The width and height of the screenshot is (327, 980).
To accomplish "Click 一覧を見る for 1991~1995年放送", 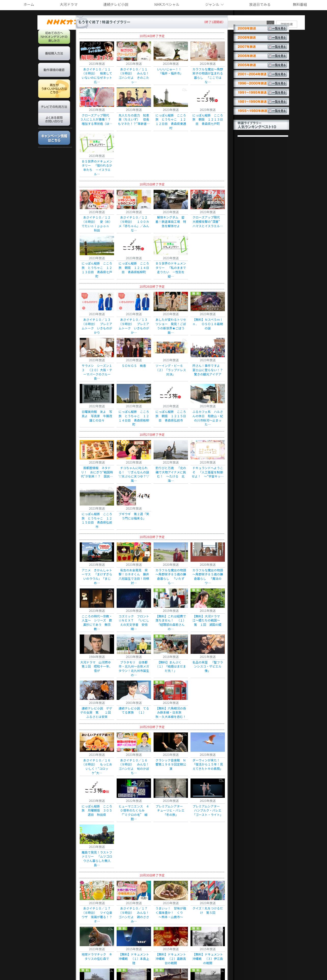I will (x=277, y=92).
